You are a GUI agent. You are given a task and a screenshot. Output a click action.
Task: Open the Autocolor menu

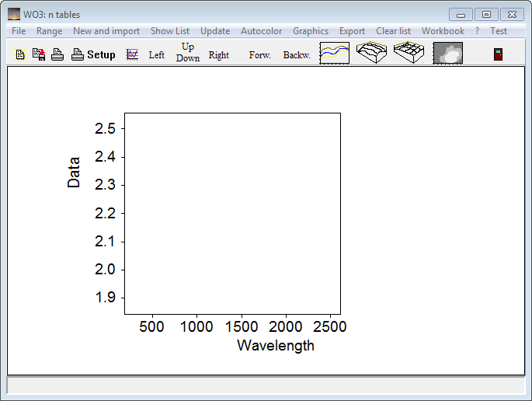[x=262, y=31]
